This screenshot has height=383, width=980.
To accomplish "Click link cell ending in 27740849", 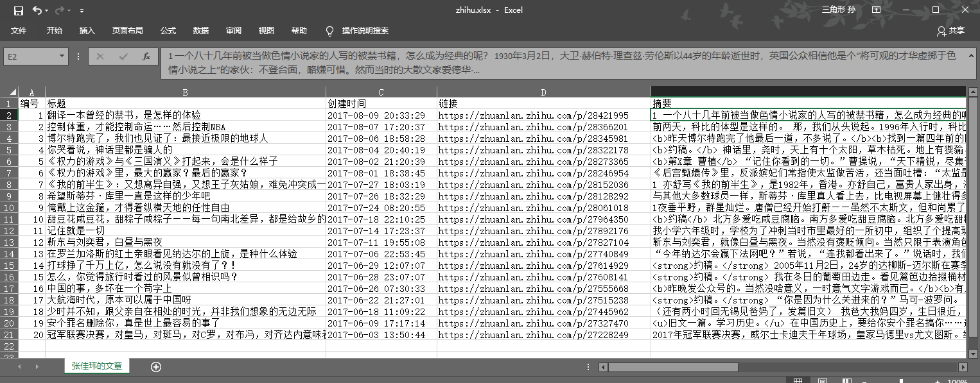I will 544,254.
